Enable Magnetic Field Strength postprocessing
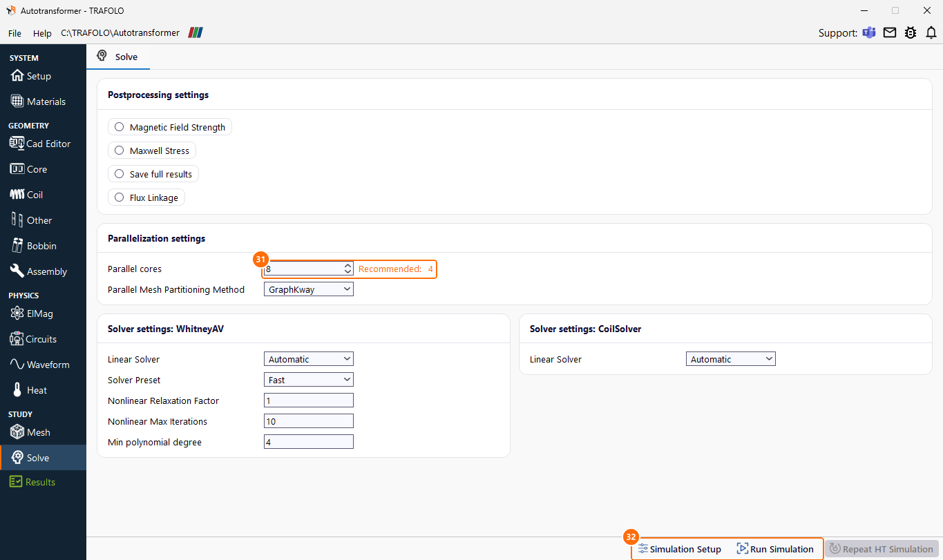 (x=170, y=127)
